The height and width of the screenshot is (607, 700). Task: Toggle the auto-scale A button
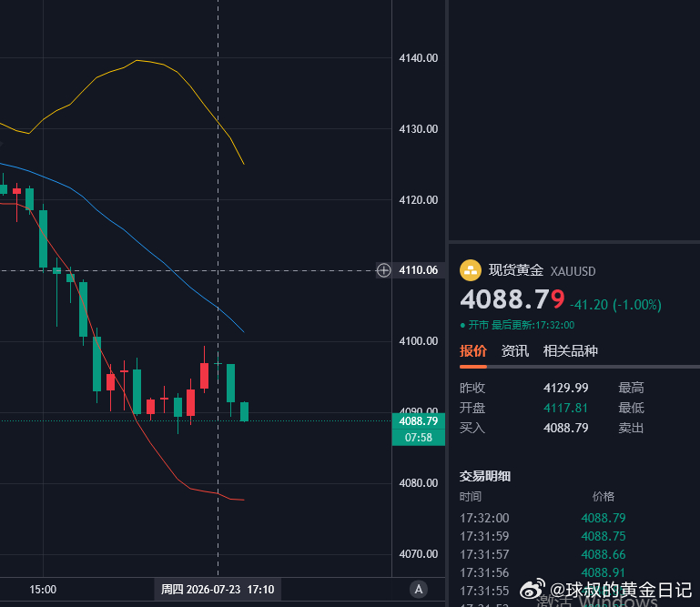(x=419, y=589)
